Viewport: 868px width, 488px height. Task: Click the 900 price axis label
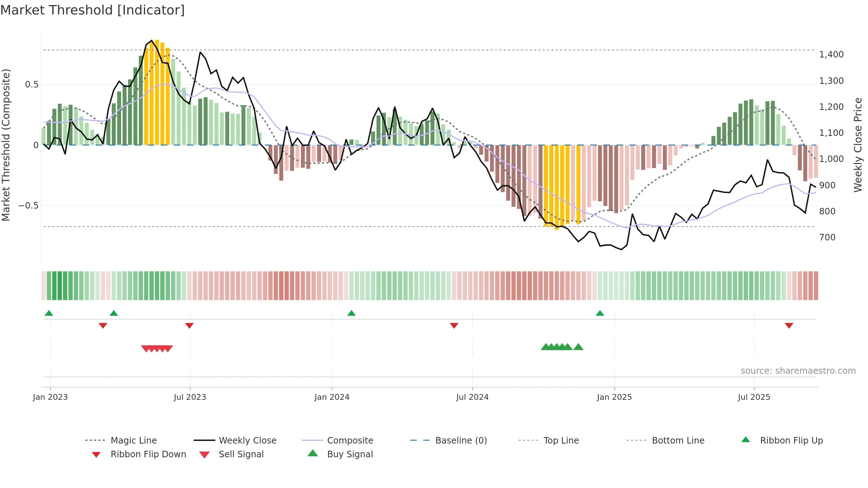[x=827, y=185]
